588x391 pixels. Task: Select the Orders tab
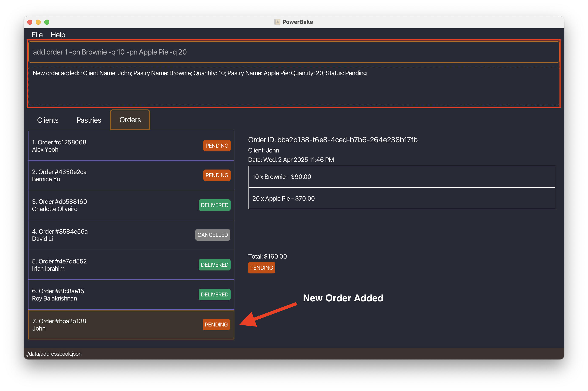pos(130,120)
